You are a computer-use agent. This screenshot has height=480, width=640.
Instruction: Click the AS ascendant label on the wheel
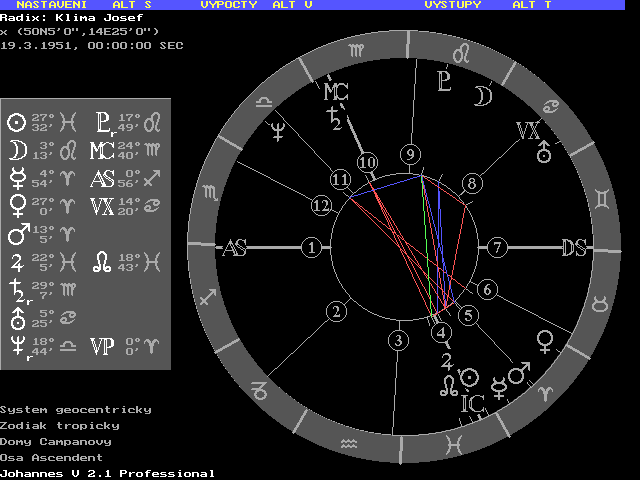pos(234,248)
